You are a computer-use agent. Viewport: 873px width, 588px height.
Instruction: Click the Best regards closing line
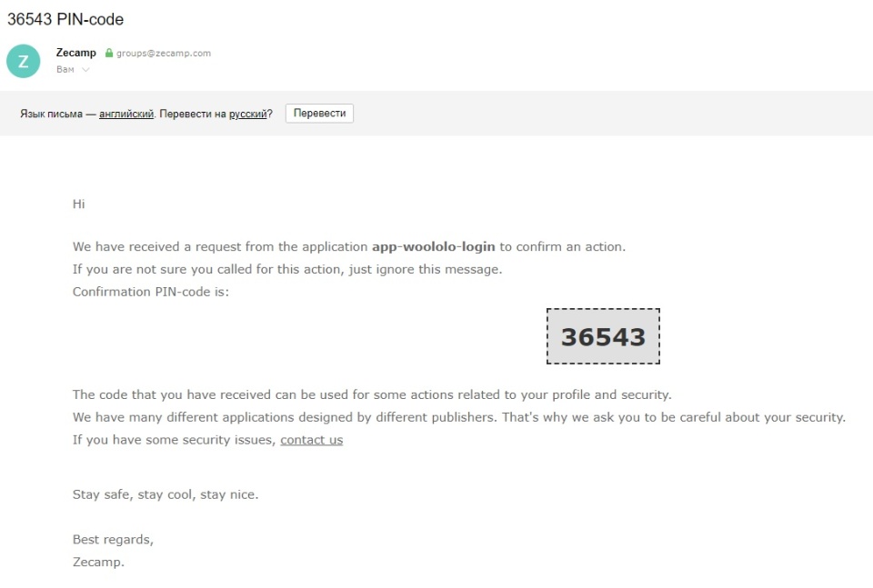(113, 539)
